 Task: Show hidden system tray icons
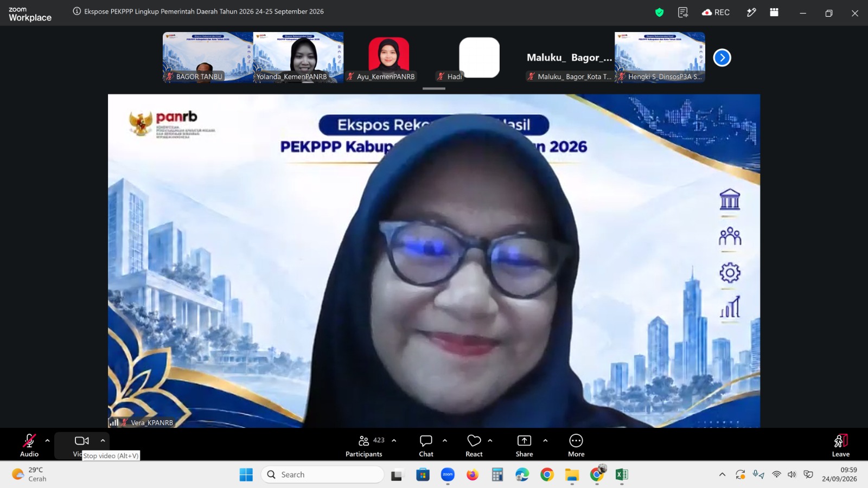click(722, 474)
